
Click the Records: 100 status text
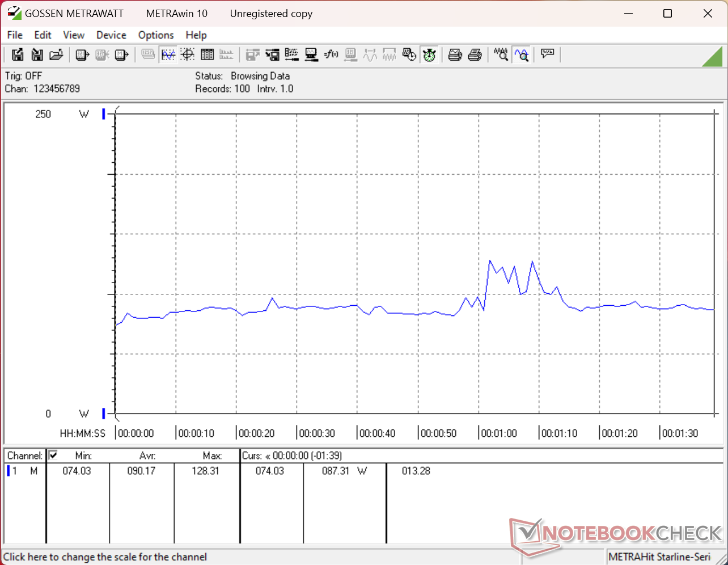tap(222, 88)
